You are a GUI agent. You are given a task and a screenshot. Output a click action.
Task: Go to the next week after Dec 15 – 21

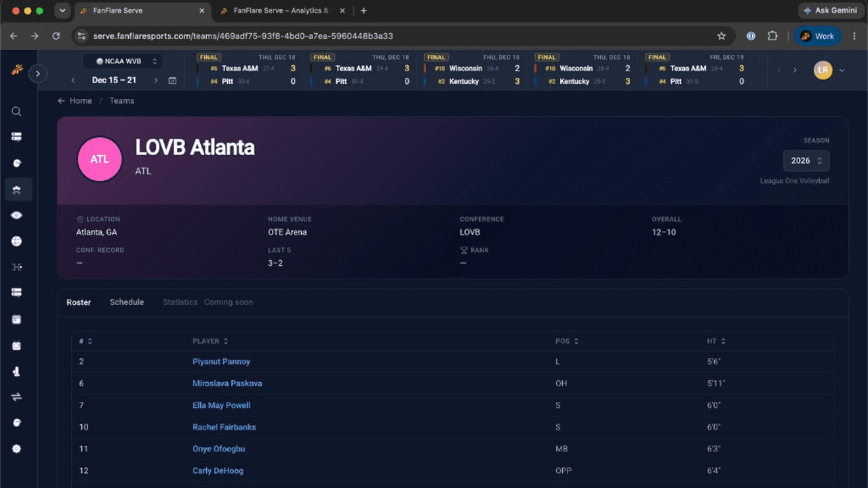156,81
